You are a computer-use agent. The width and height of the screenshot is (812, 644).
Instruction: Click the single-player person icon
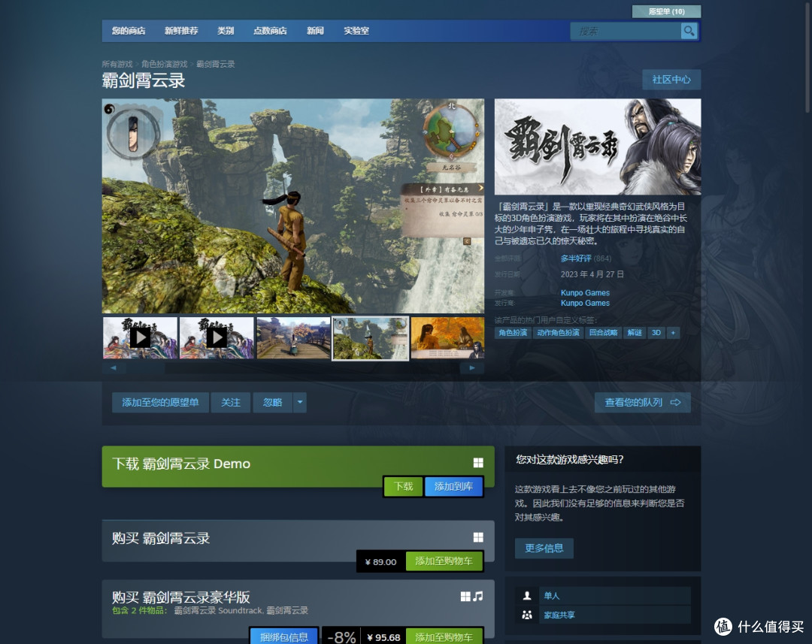pyautogui.click(x=527, y=596)
